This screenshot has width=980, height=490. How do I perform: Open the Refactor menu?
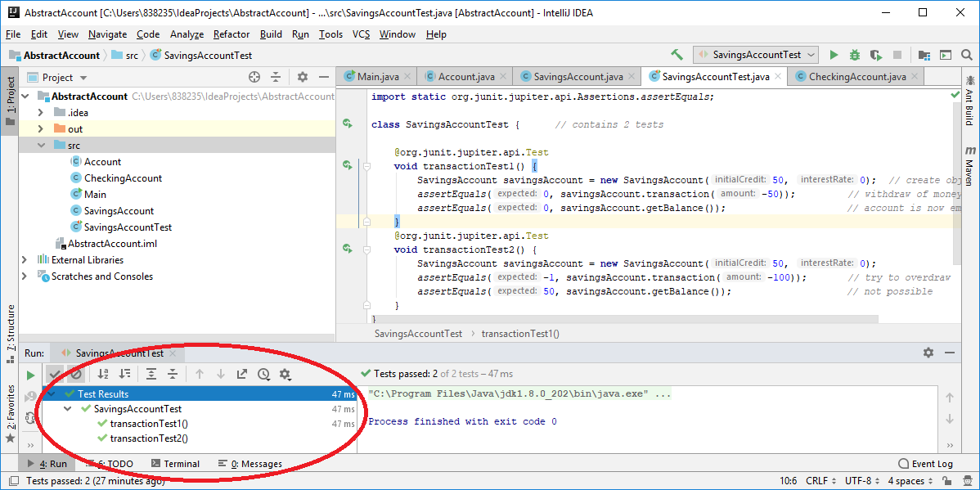click(x=232, y=34)
